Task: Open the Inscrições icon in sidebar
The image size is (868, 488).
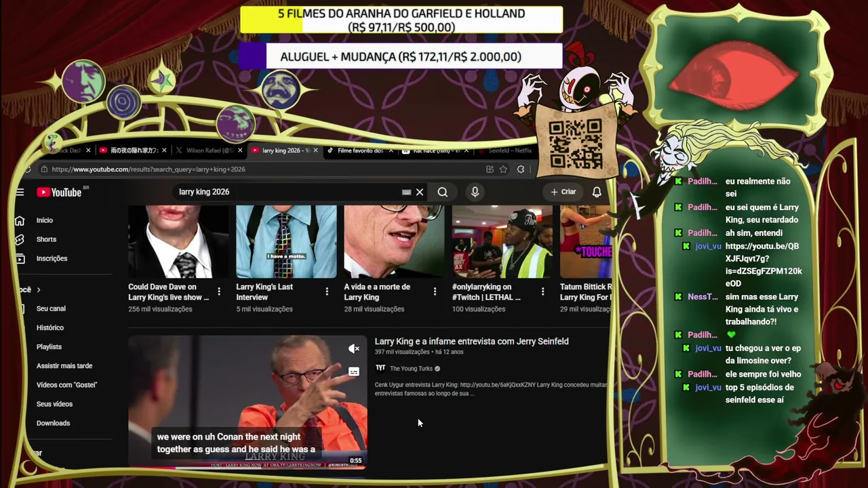Action: click(x=20, y=258)
